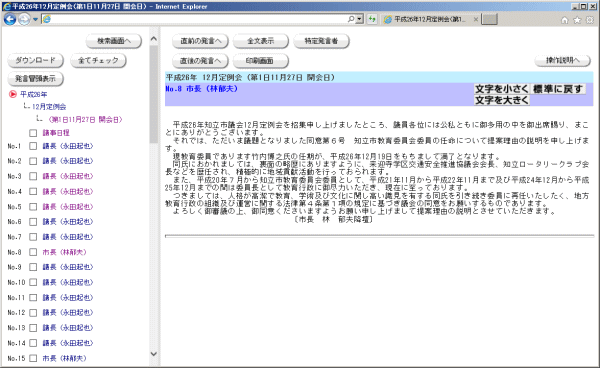This screenshot has height=368, width=600.
Task: Open the Tools gear icon
Action: tap(590, 20)
